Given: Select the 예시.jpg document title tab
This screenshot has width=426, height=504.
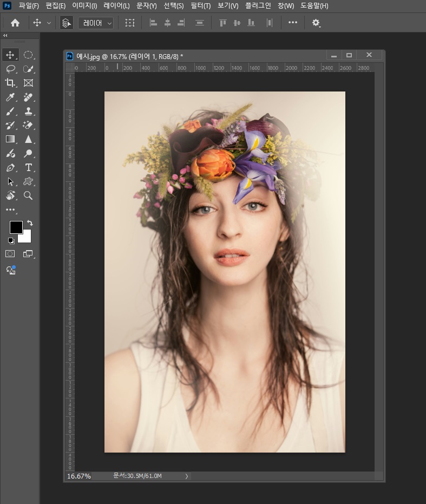Looking at the screenshot, I should tap(129, 56).
